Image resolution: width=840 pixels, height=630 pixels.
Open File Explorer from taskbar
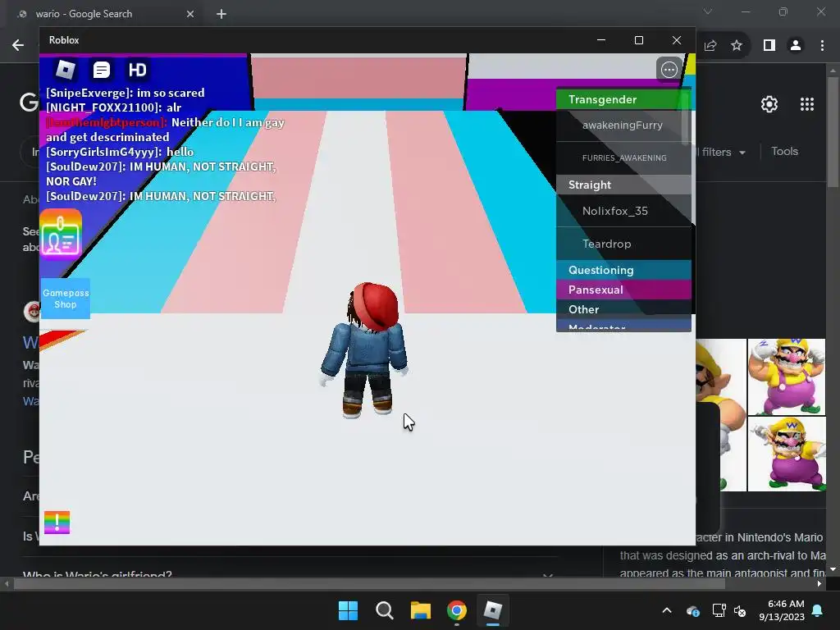click(421, 610)
